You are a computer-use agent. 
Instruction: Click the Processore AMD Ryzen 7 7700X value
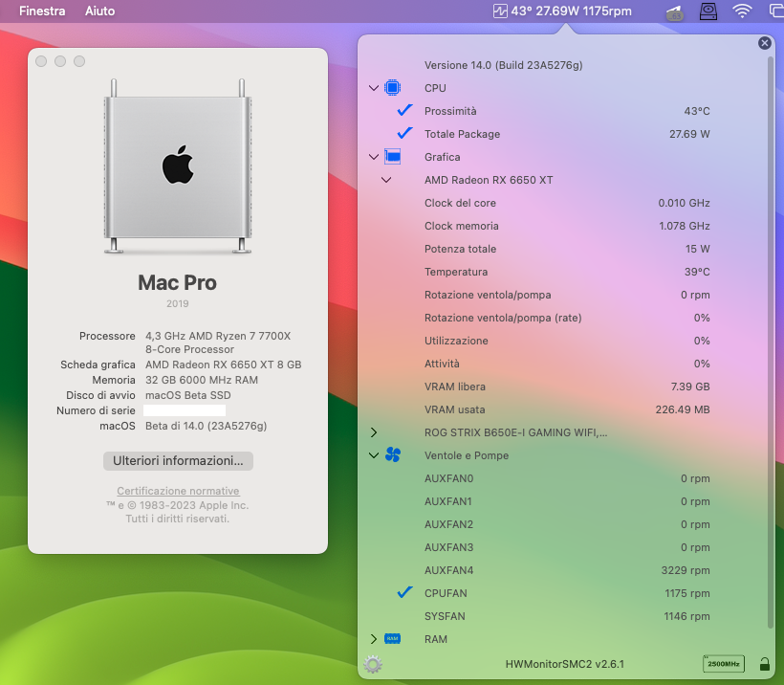(218, 342)
